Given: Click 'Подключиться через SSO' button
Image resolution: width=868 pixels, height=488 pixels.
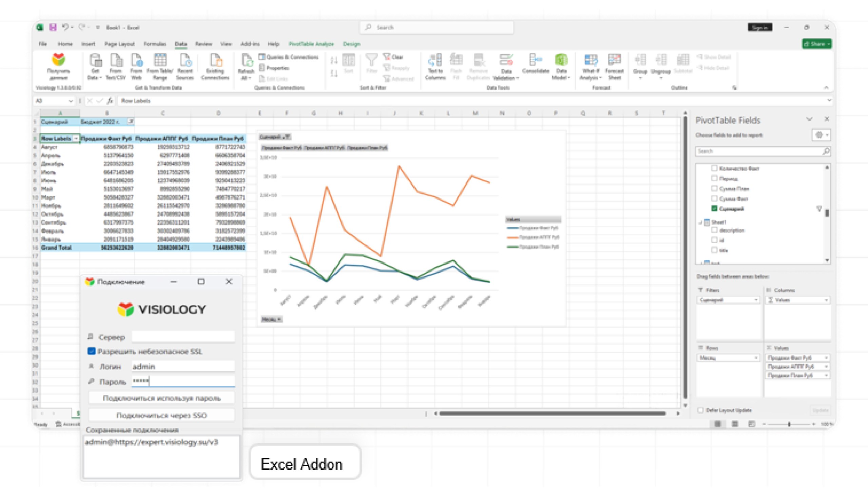Looking at the screenshot, I should 161,415.
